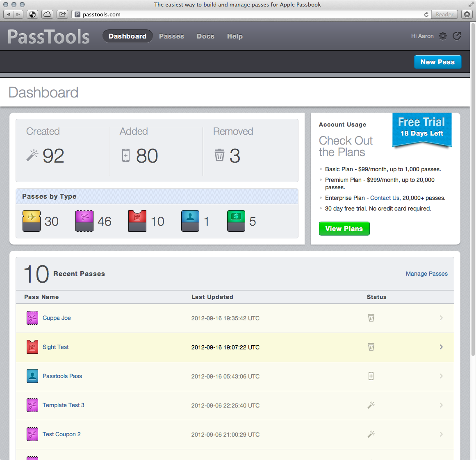Click the logout arrow icon in header
Viewport: 476px width, 460px height.
pyautogui.click(x=457, y=36)
